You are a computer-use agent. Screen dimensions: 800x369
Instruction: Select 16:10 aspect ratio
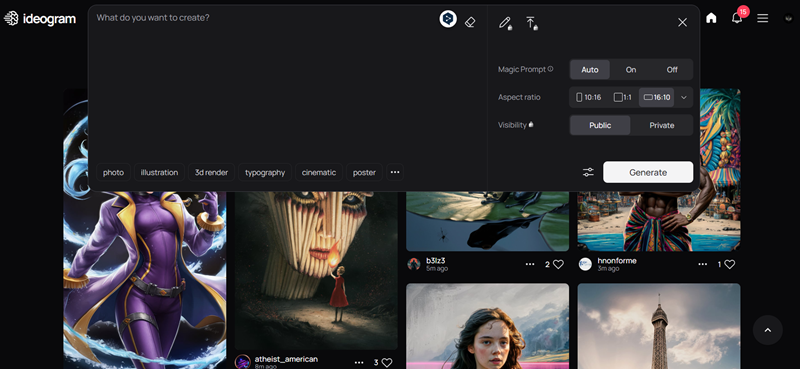coord(657,97)
